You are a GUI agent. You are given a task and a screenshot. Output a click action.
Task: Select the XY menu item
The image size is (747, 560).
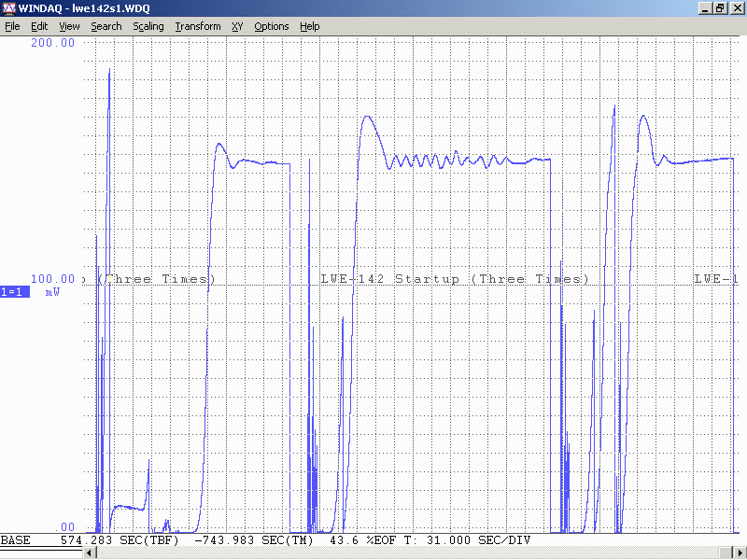point(237,26)
